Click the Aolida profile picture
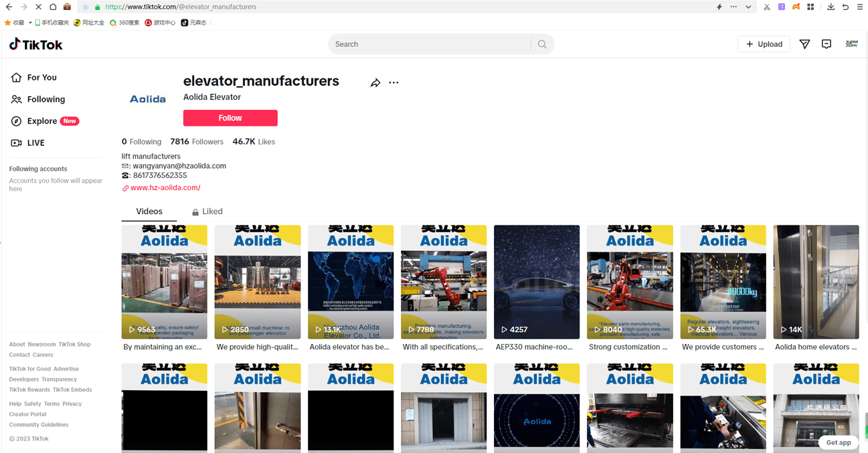This screenshot has width=868, height=453. tap(148, 99)
